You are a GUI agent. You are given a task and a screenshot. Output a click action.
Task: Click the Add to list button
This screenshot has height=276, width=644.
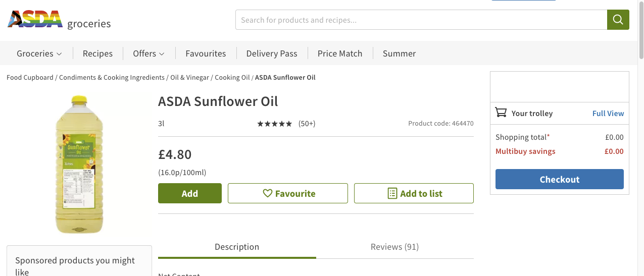(x=414, y=193)
